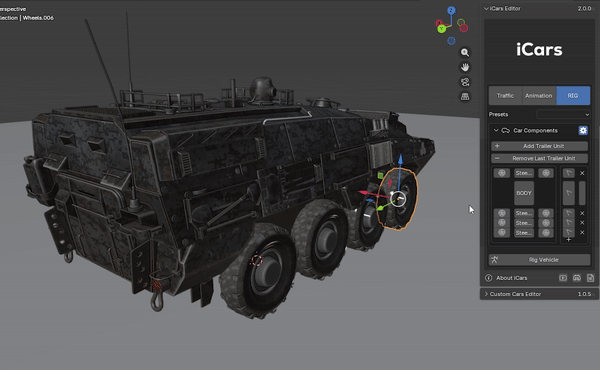This screenshot has width=600, height=370.
Task: Click the green Y move gizmo handle
Action: coord(380,208)
